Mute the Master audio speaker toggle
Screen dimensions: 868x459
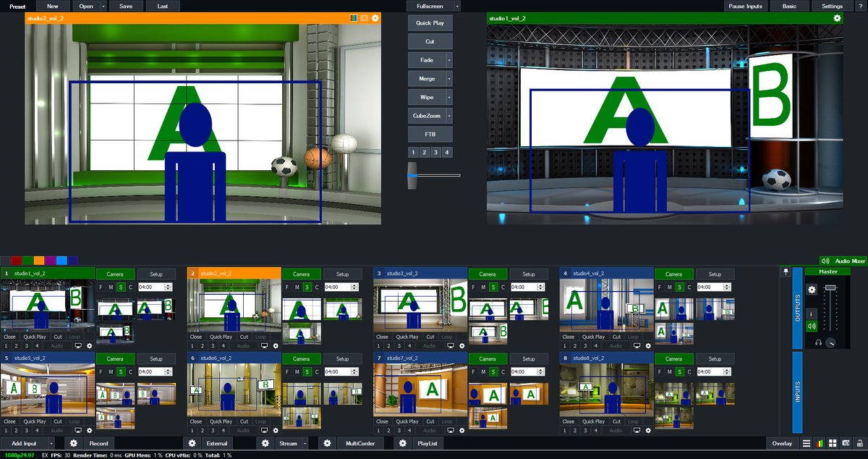click(x=812, y=326)
